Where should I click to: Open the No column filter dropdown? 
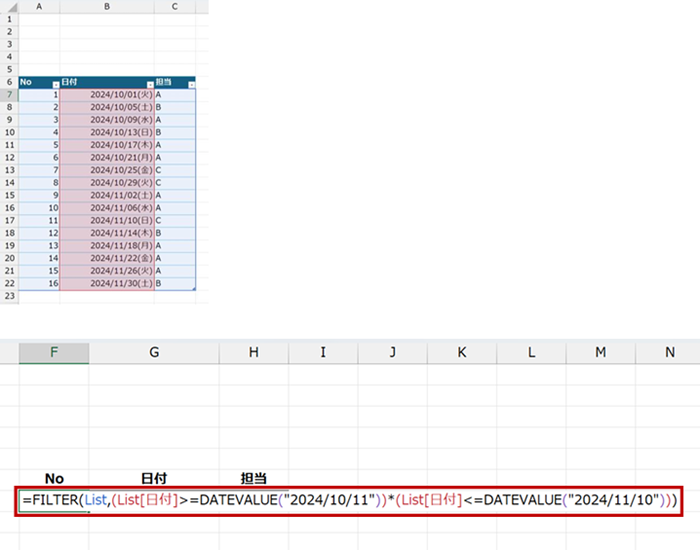click(x=54, y=84)
